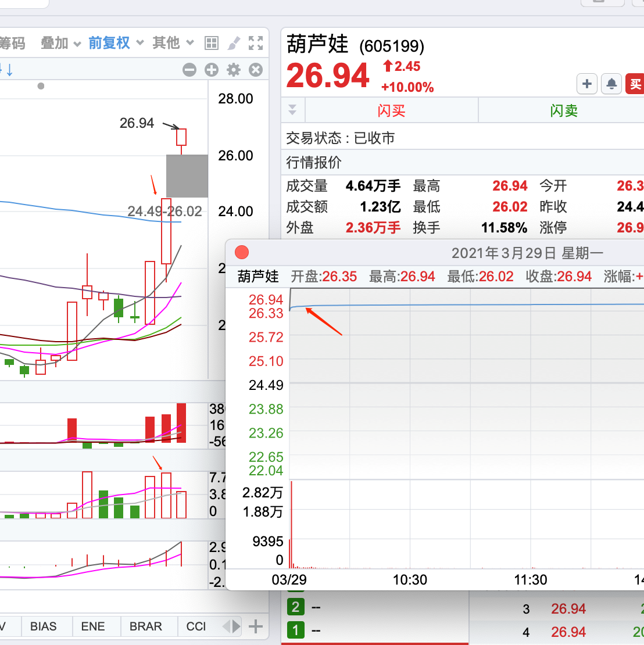Click the 筹码 chip distribution tab
Image resolution: width=644 pixels, height=645 pixels.
pos(12,43)
